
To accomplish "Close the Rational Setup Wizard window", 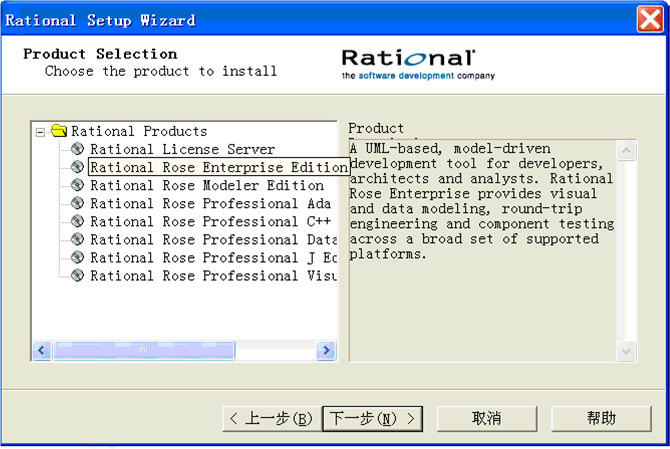I will (650, 19).
